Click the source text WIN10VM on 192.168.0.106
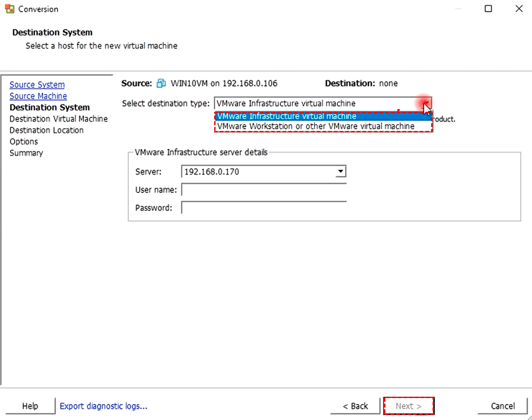Image resolution: width=532 pixels, height=420 pixels. [x=224, y=83]
